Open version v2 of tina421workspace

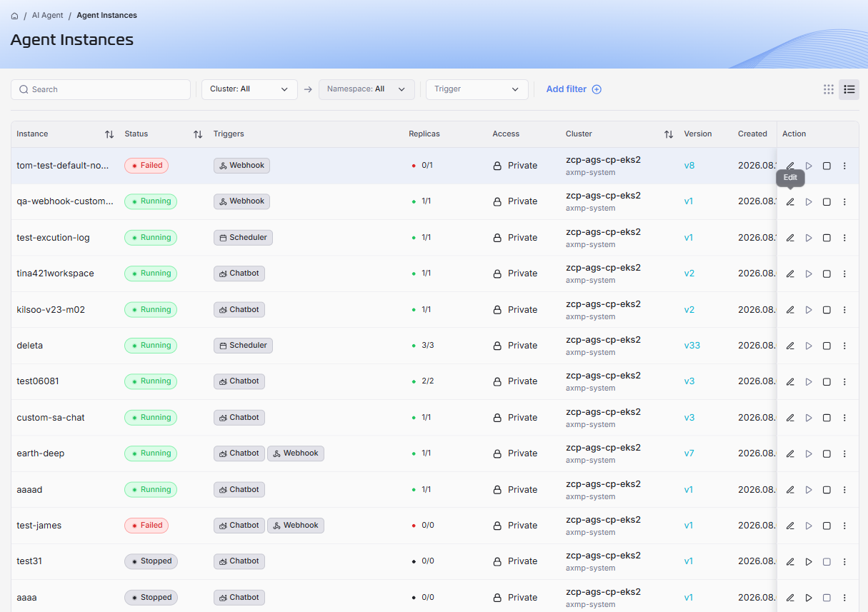(689, 274)
